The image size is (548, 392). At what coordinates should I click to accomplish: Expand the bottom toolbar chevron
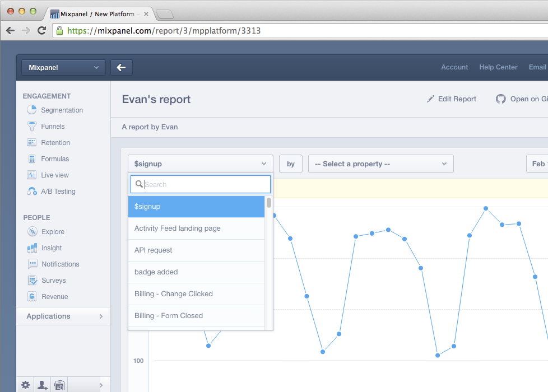[101, 385]
